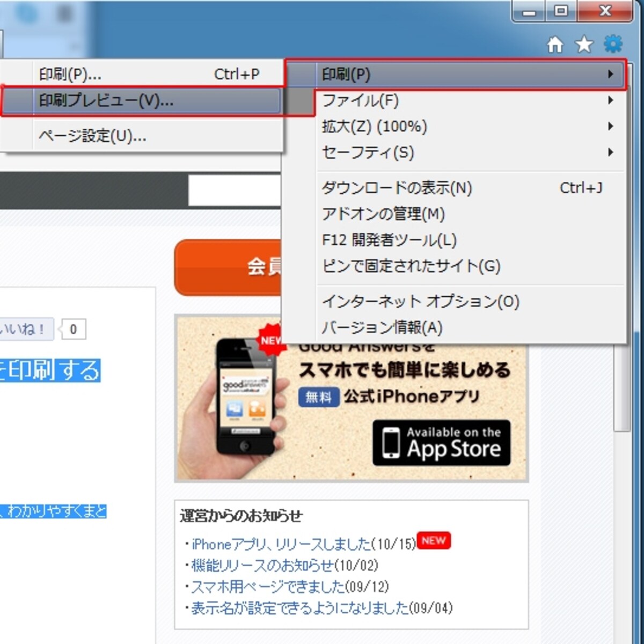Open link iPhoneアプリ、リリースしました
The width and height of the screenshot is (644, 644).
[281, 544]
